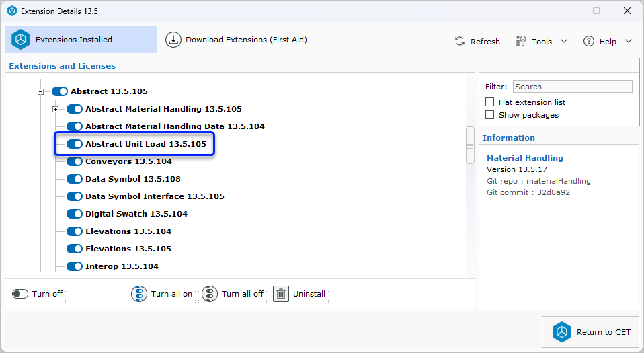Click the Git commit : 32d8a92 text
The width and height of the screenshot is (644, 353).
pyautogui.click(x=528, y=192)
